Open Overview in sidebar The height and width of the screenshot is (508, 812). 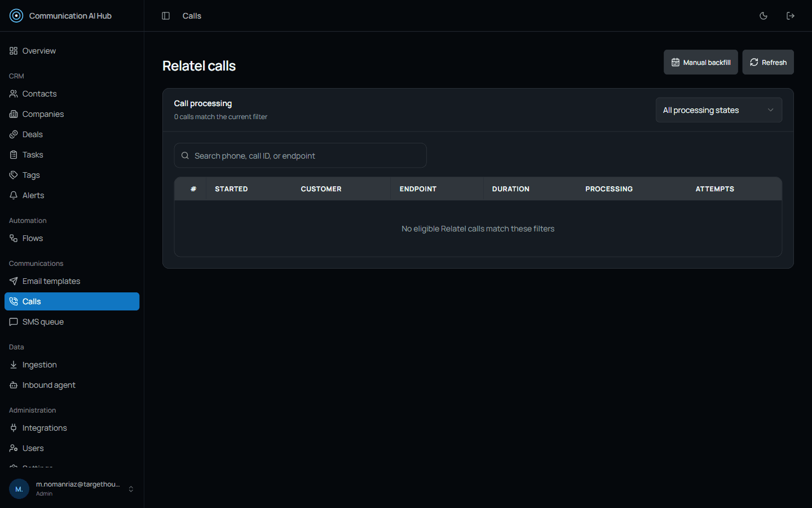pyautogui.click(x=72, y=51)
